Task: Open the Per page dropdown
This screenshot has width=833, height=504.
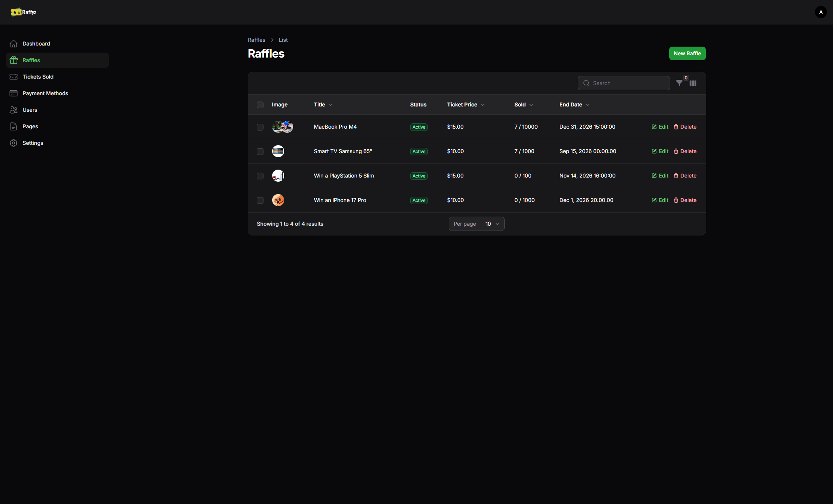Action: 492,224
